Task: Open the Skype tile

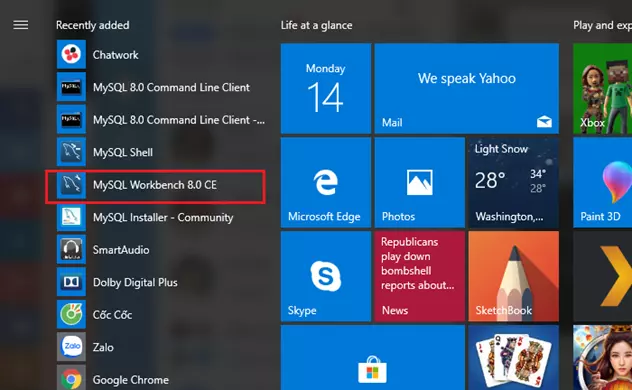Action: pos(326,276)
